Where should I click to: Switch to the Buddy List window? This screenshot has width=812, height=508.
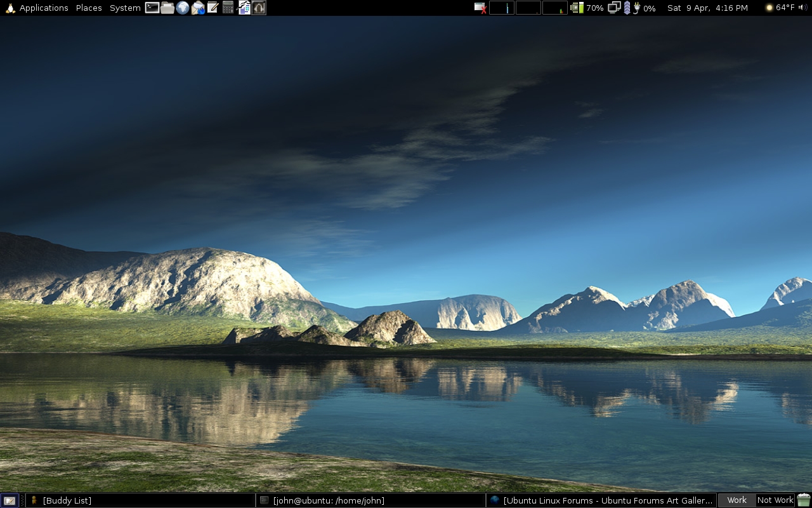[140, 500]
